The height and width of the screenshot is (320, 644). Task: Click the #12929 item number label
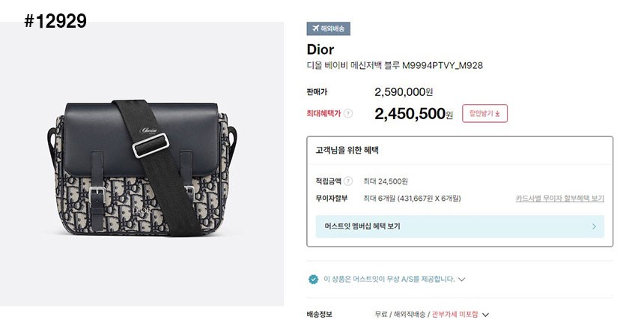[55, 21]
